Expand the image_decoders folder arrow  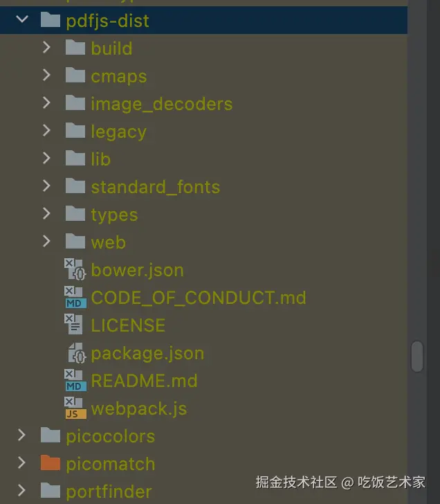click(x=46, y=103)
